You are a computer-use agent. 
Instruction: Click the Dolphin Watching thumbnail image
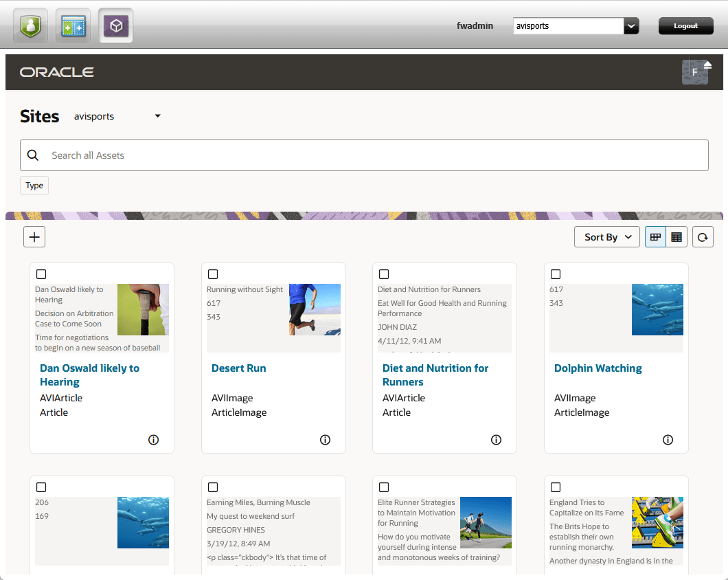pos(657,309)
